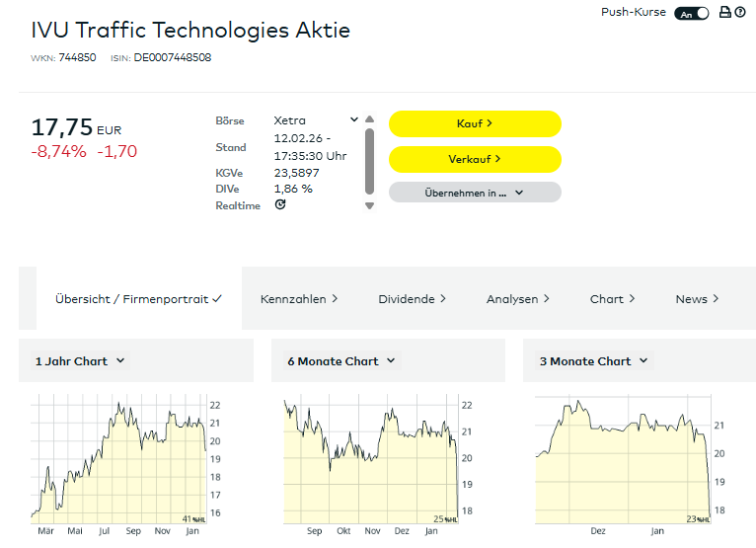
Task: Select the ISIN DE0007448508
Action: (x=173, y=57)
